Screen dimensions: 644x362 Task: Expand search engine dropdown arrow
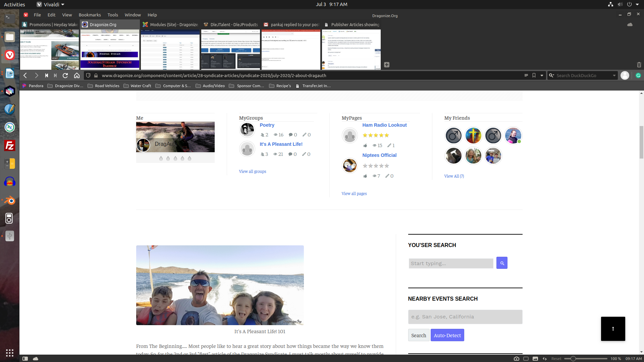point(614,76)
